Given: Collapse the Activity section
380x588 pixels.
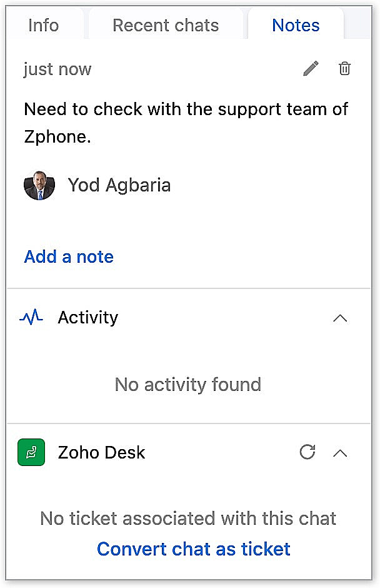Looking at the screenshot, I should pos(340,318).
